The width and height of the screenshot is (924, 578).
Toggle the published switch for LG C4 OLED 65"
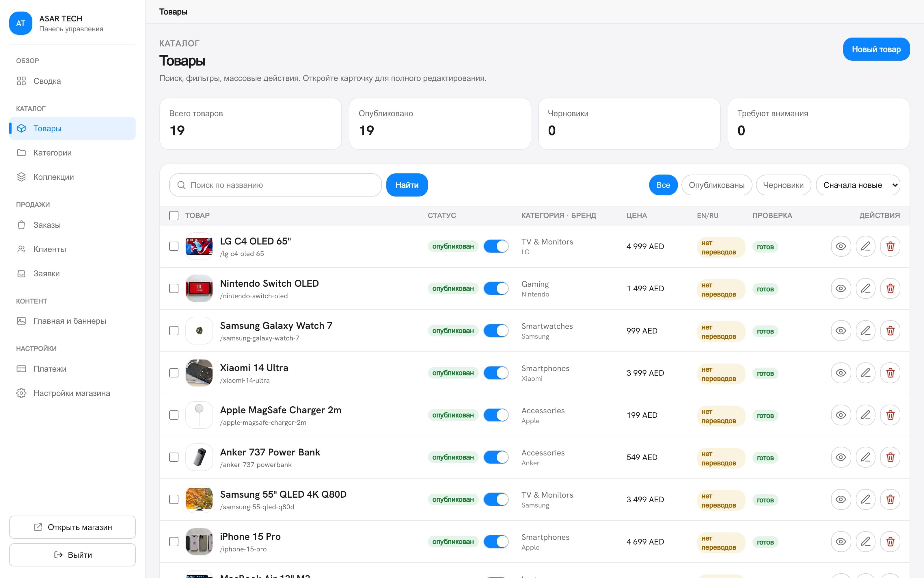496,246
